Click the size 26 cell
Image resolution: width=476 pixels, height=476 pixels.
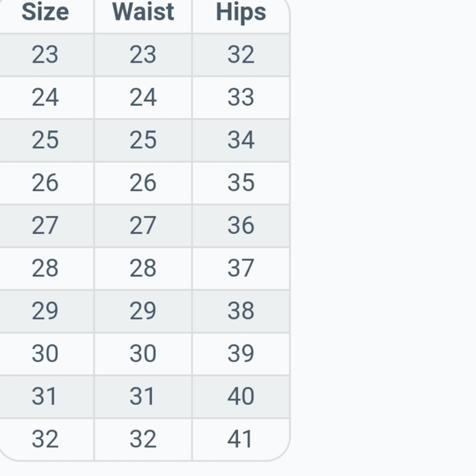point(45,183)
